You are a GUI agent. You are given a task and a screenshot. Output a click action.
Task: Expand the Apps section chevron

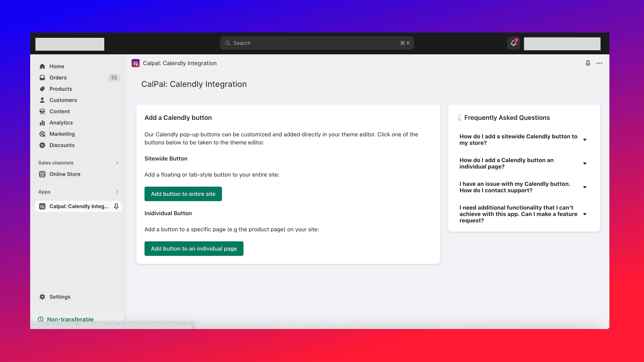tap(117, 192)
